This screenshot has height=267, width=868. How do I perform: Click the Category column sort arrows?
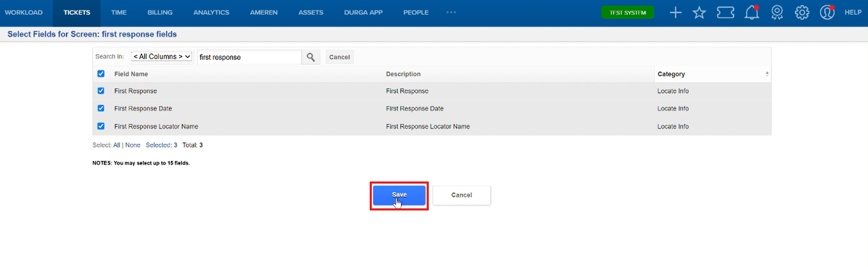[x=767, y=74]
